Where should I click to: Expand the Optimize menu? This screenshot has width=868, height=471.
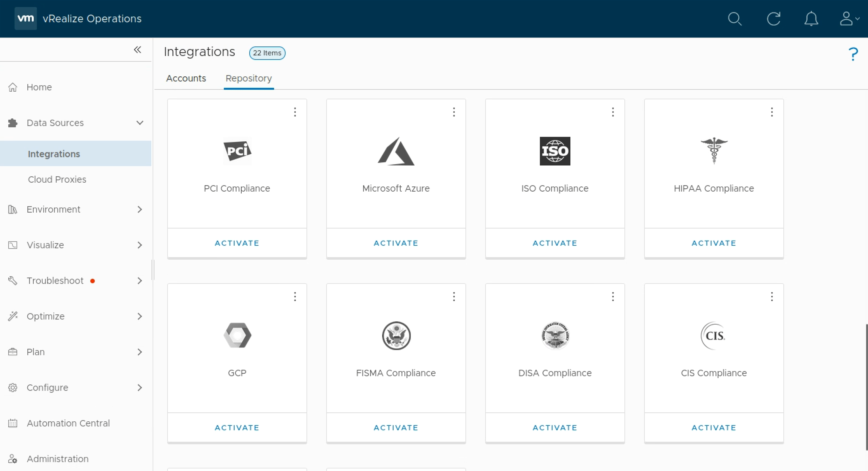click(140, 316)
